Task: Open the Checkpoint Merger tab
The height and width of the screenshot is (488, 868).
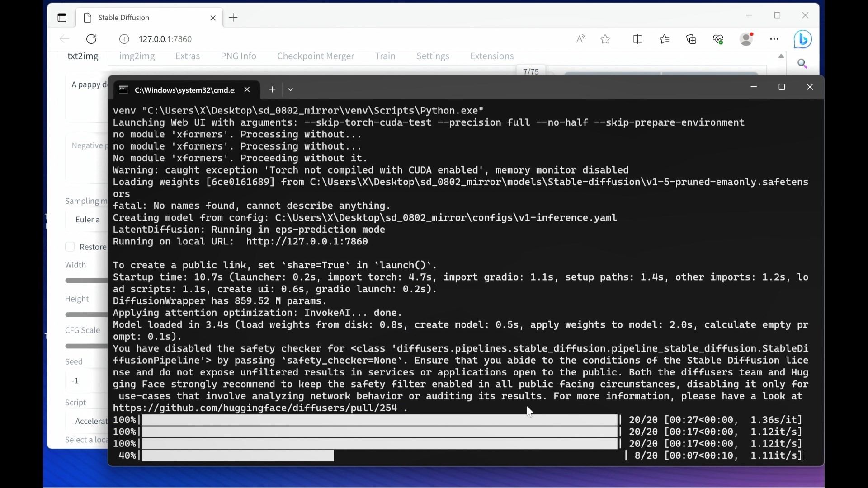Action: coord(316,56)
